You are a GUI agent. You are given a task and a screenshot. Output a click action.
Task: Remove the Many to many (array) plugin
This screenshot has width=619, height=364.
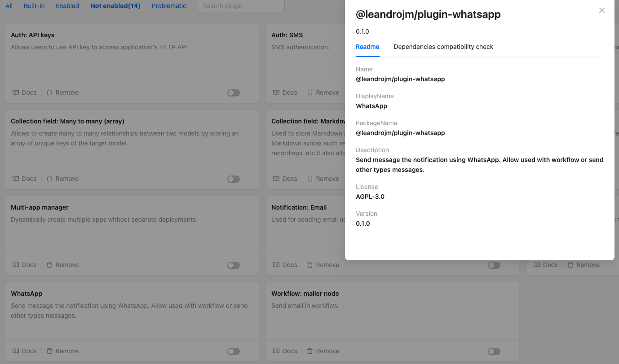pyautogui.click(x=62, y=179)
